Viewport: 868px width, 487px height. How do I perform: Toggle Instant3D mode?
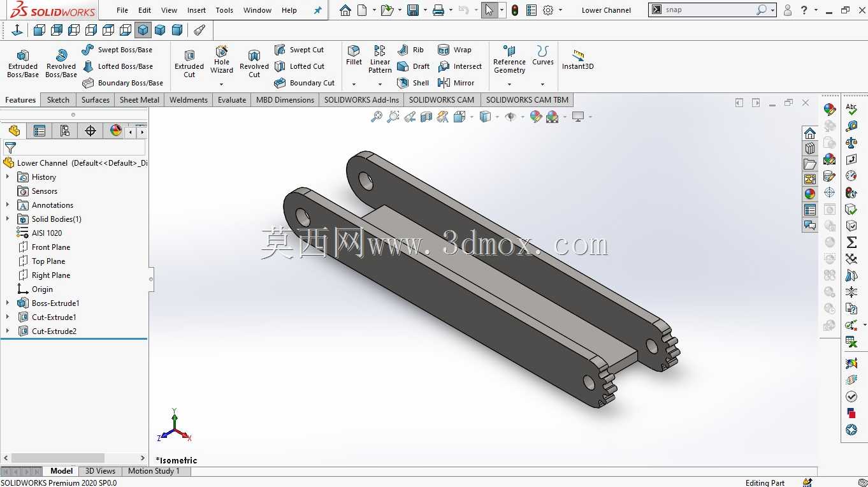tap(578, 59)
